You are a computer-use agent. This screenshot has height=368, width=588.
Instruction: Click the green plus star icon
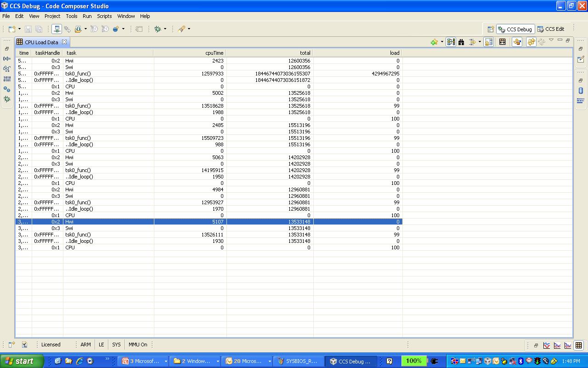(x=434, y=42)
